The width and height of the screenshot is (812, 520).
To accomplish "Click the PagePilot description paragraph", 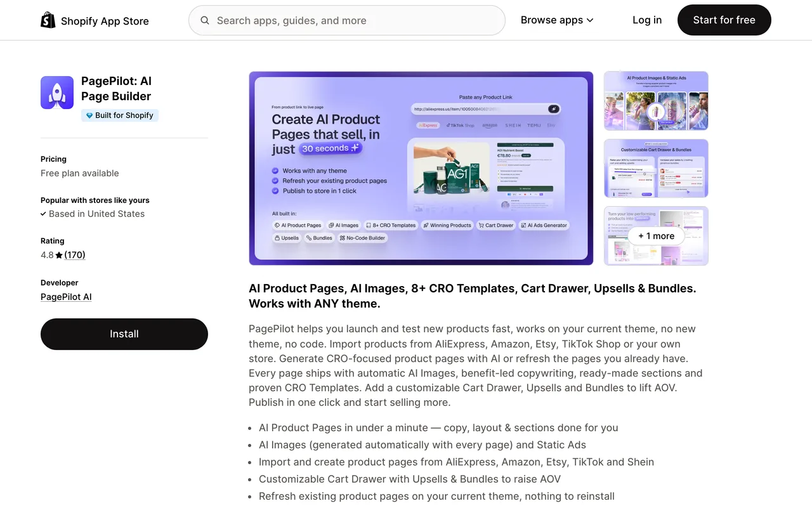I will 476,366.
